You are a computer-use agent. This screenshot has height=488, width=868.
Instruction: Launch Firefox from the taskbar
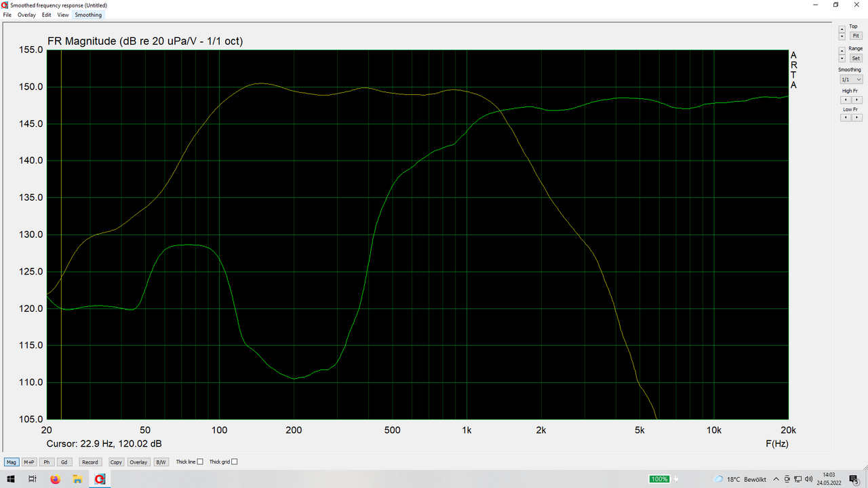(x=55, y=479)
